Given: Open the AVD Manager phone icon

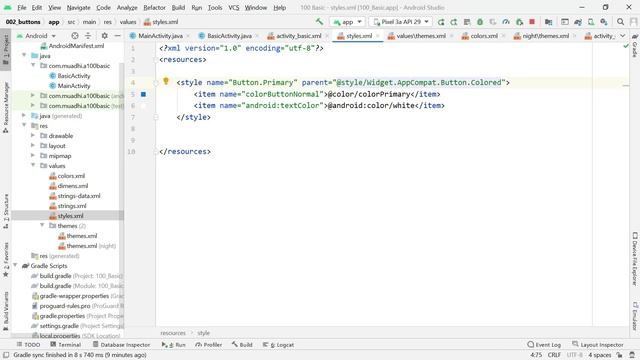Looking at the screenshot, I should click(591, 22).
